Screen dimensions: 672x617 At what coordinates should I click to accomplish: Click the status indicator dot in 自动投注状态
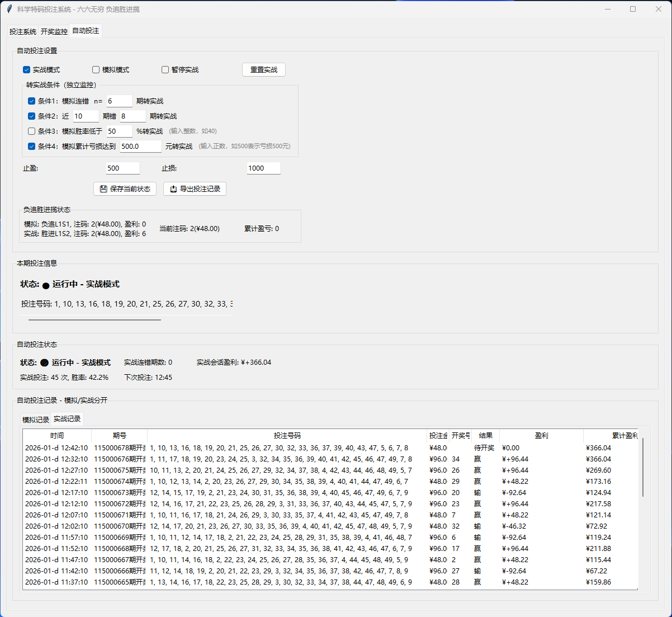[x=45, y=363]
